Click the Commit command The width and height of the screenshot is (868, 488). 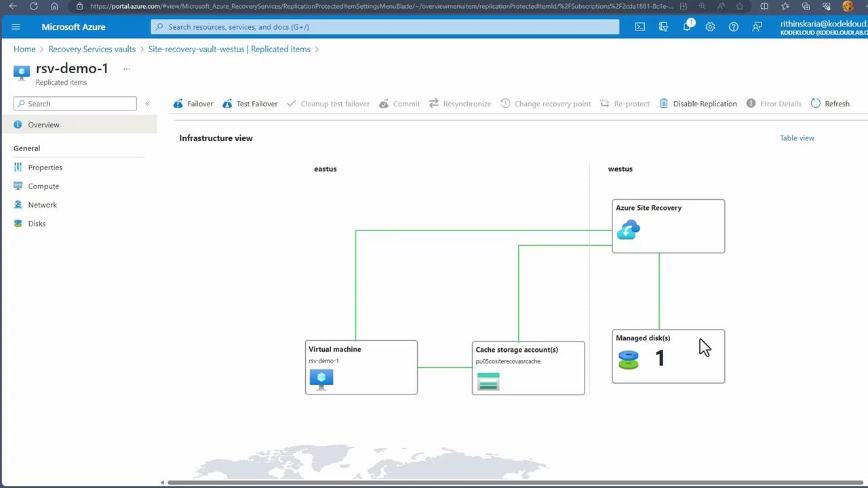click(x=399, y=104)
